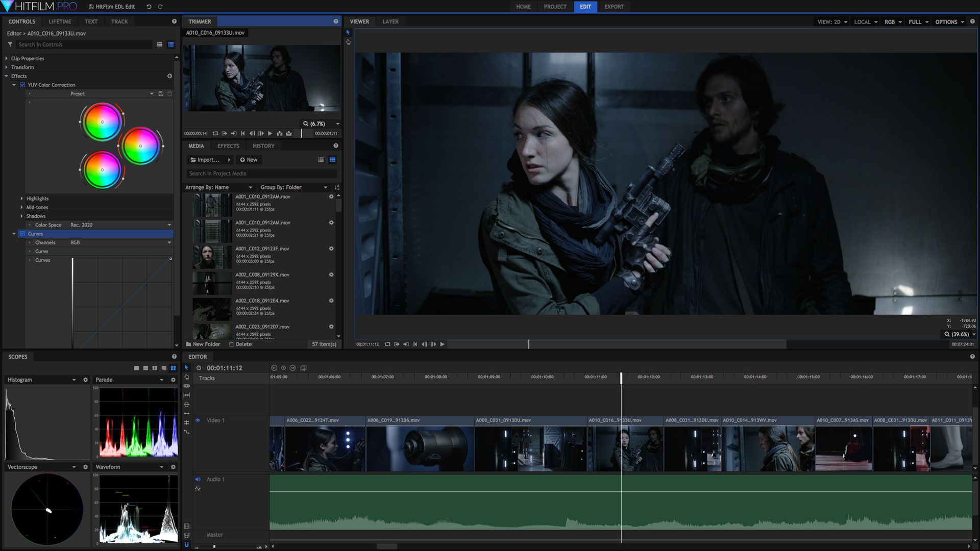The width and height of the screenshot is (980, 551).
Task: Hide Video 1 track with eye icon
Action: 198,420
